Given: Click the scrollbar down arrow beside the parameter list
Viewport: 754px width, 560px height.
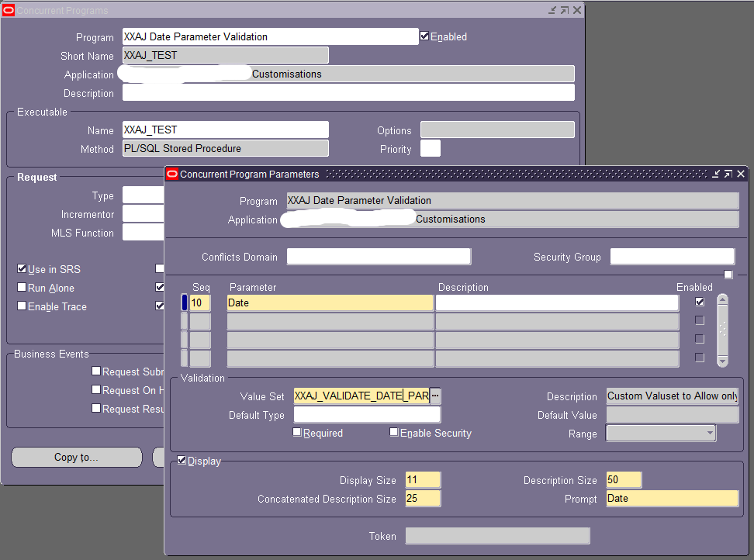Looking at the screenshot, I should click(722, 361).
